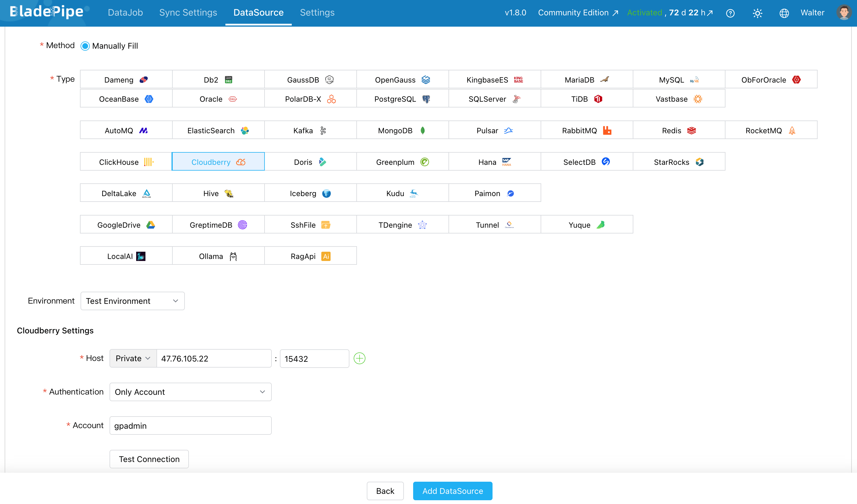The image size is (857, 504).
Task: Click Walter's user avatar
Action: 844,12
